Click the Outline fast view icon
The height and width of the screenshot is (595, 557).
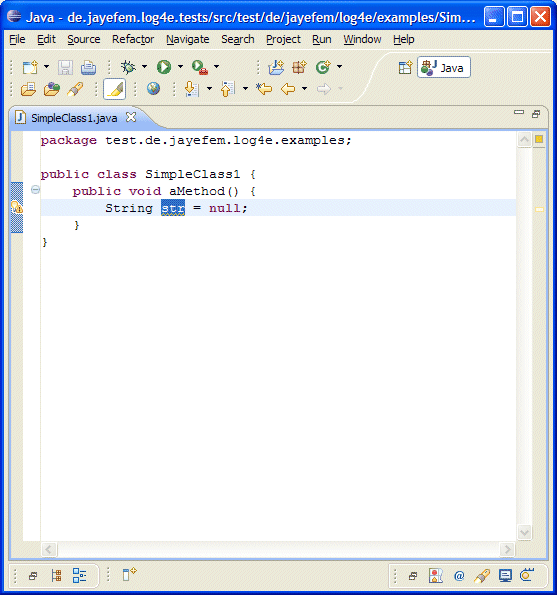[79, 576]
